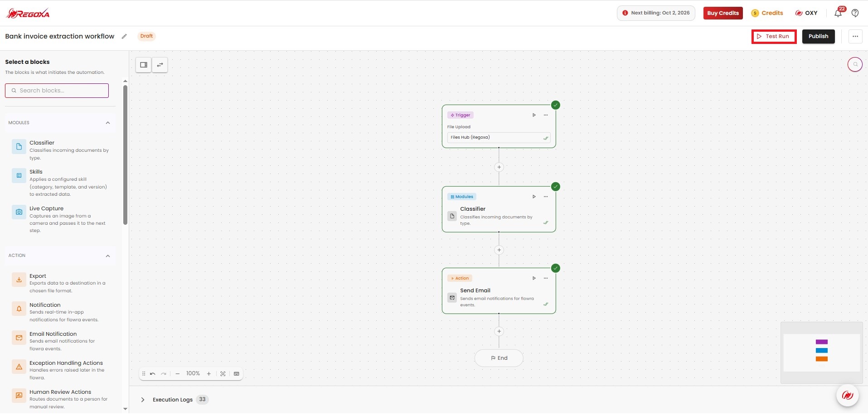Screen dimensions: 868x416
Task: Click the End node
Action: [499, 358]
